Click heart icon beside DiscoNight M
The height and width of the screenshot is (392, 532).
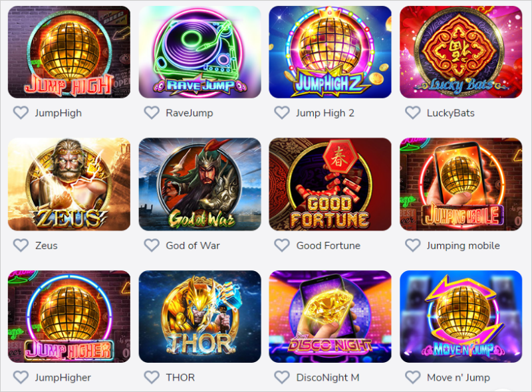[x=282, y=377]
